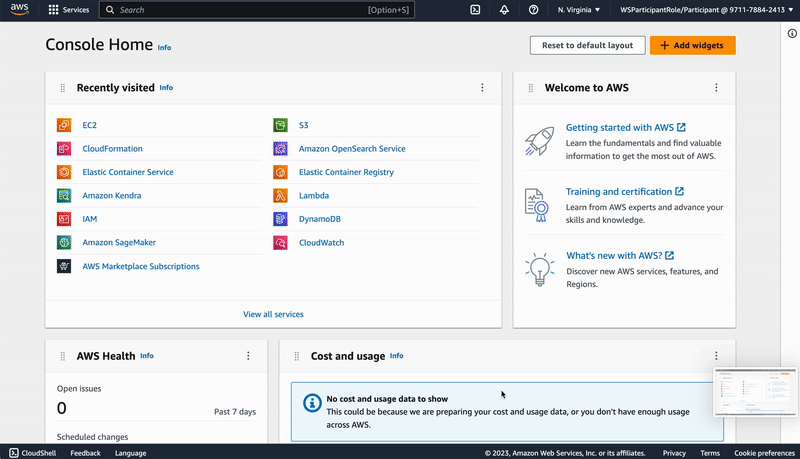Click the Elastic Container Service icon
800x459 pixels.
[x=64, y=172]
